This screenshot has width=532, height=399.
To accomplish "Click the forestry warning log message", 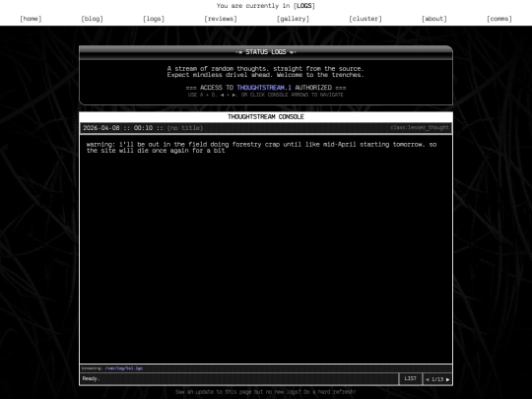I will coord(261,147).
